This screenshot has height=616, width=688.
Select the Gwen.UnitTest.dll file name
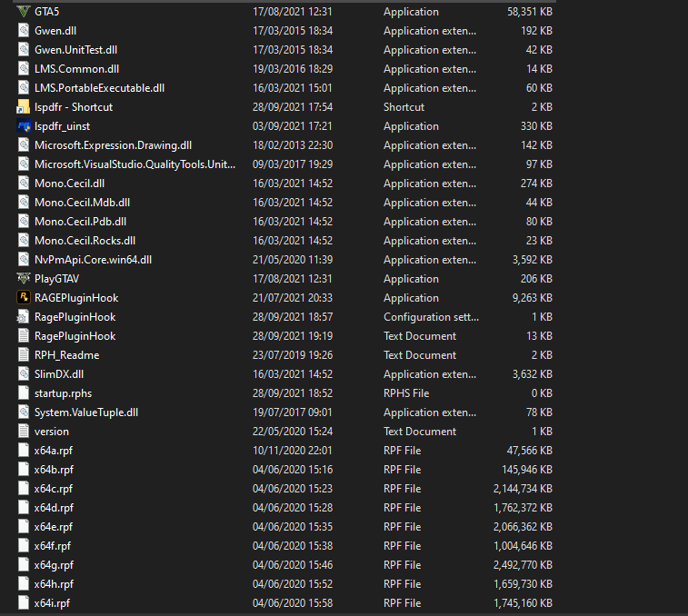coord(76,50)
